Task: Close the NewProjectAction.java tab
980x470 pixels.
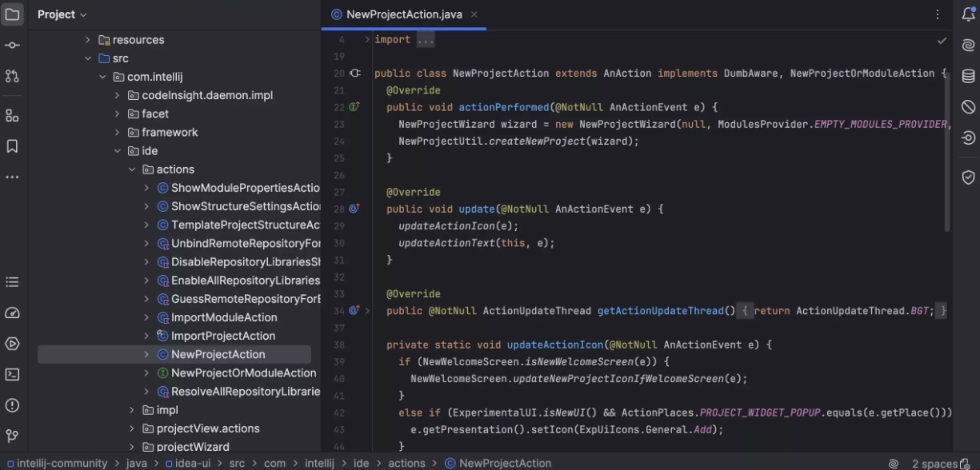Action: 474,14
